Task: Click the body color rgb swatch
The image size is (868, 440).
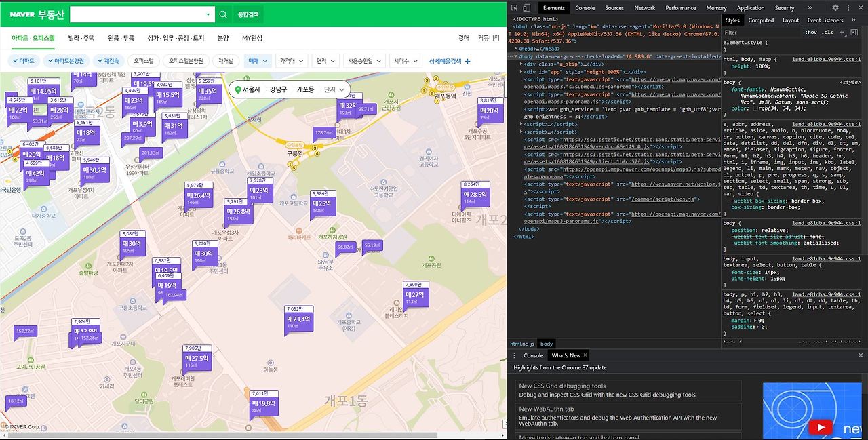Action: coord(755,108)
